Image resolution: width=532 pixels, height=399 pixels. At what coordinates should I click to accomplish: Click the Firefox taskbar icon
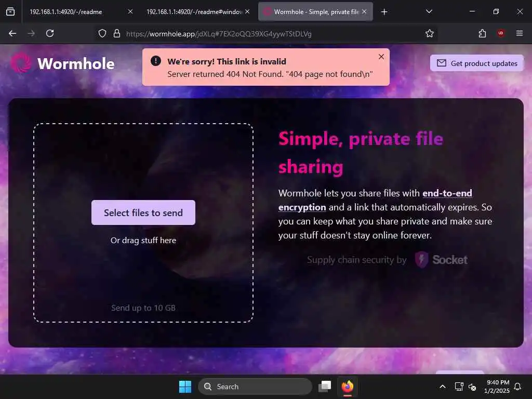click(x=348, y=387)
